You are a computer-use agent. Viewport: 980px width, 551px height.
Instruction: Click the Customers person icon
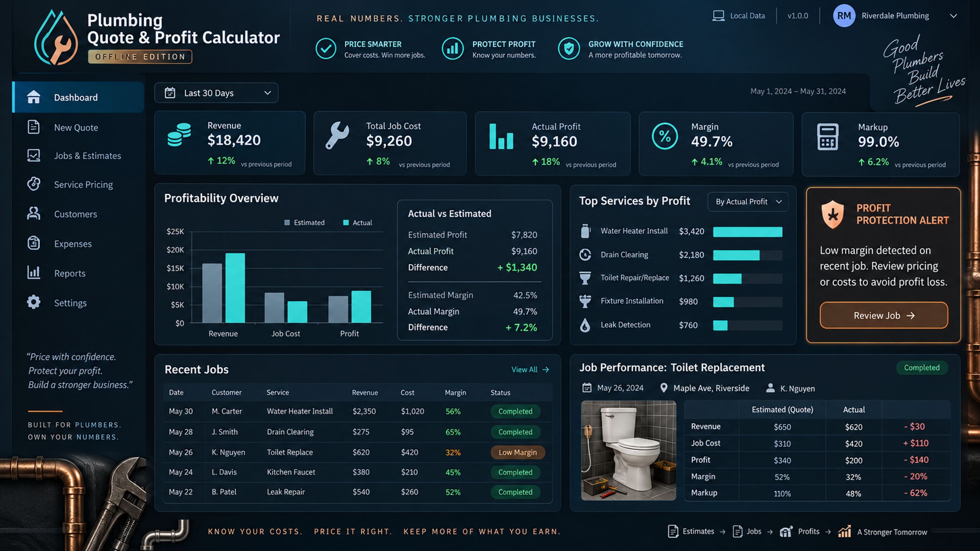click(34, 214)
